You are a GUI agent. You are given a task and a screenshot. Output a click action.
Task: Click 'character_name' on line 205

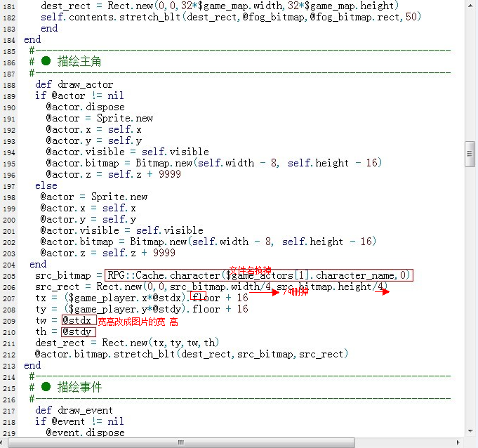click(355, 276)
